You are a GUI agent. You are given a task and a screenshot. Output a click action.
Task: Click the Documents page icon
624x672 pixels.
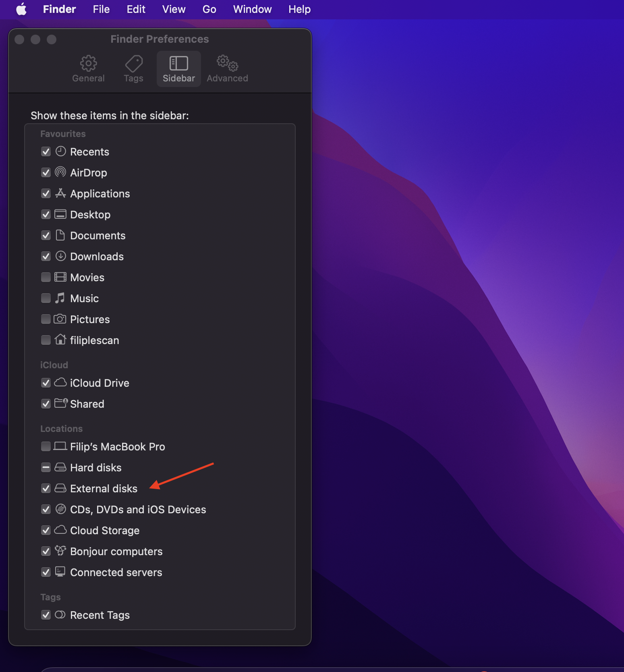point(60,235)
